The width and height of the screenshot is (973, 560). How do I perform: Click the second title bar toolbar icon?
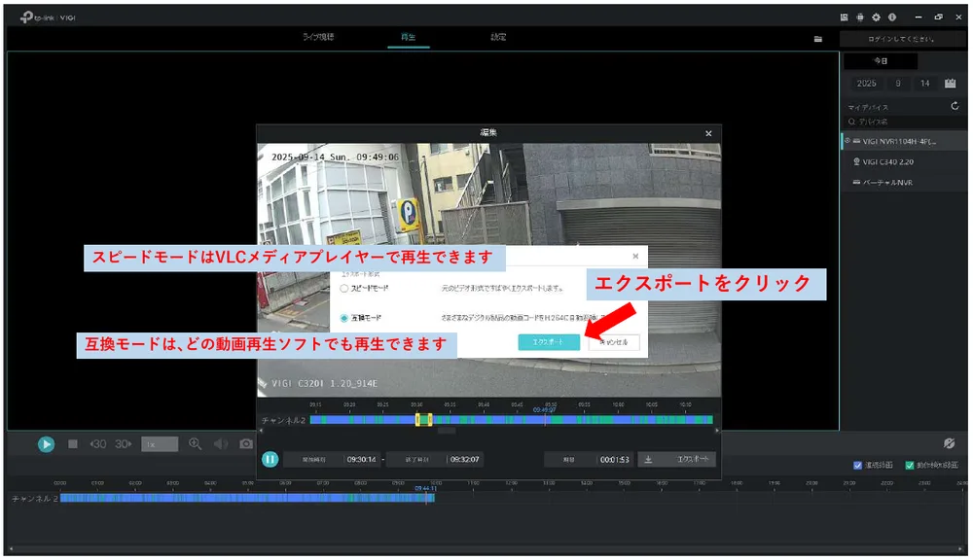coord(860,17)
